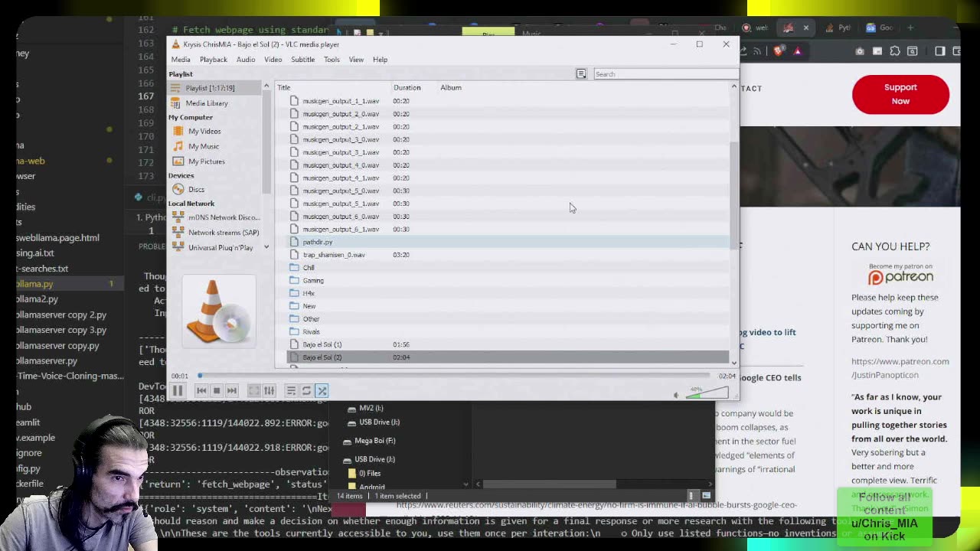This screenshot has width=980, height=551.
Task: Open ollama2.py in editor file list
Action: click(x=37, y=299)
